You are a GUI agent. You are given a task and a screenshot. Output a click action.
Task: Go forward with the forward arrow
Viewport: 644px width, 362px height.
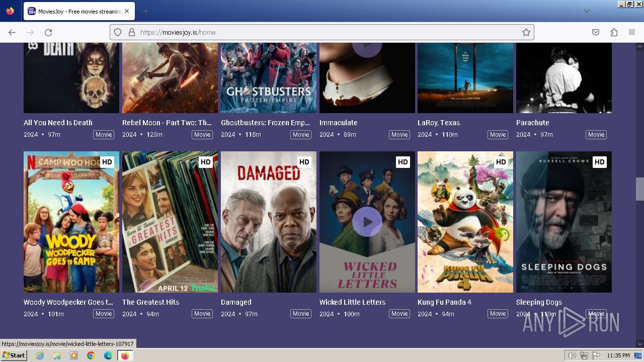point(30,32)
